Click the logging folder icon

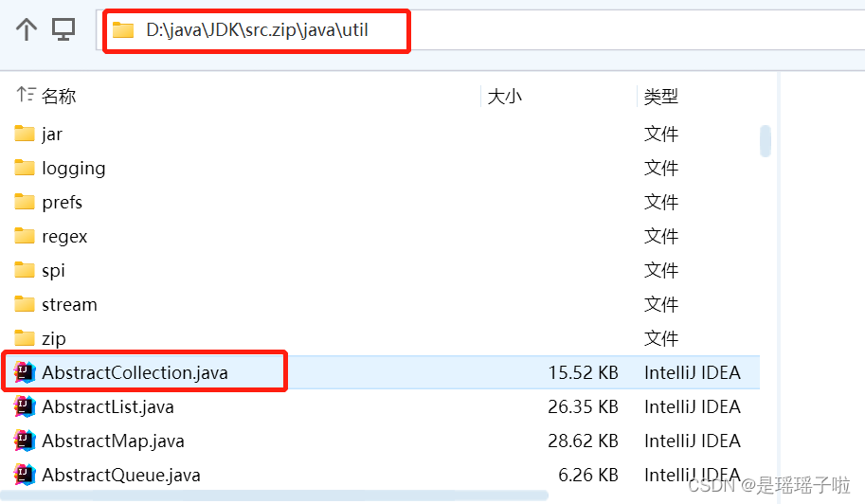coord(25,168)
